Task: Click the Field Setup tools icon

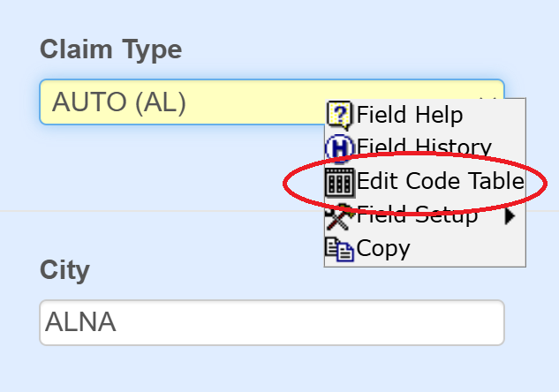Action: click(340, 214)
